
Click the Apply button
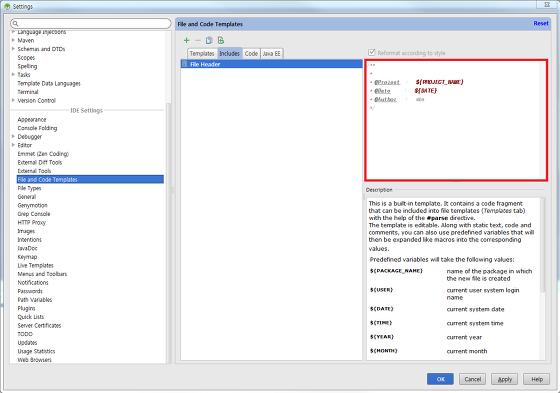pos(505,379)
